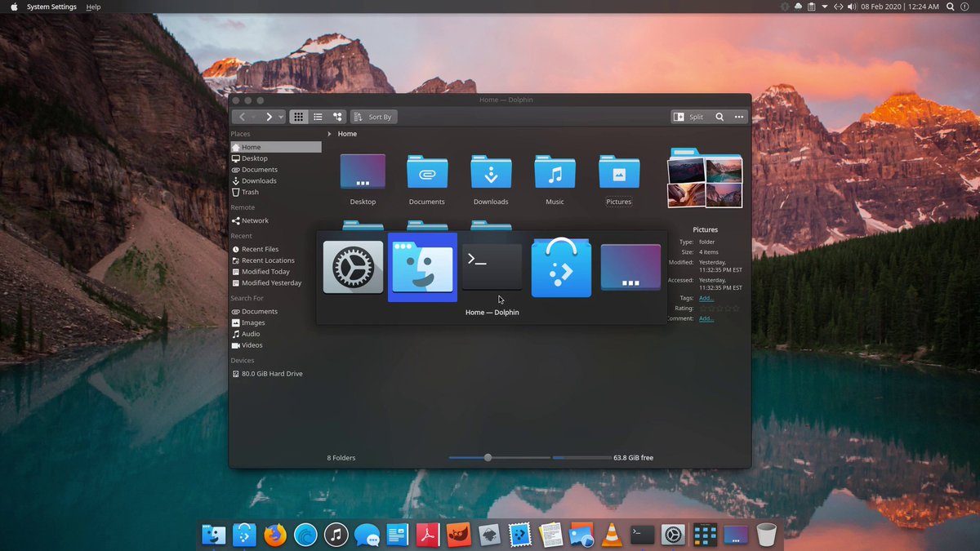
Task: Expand the breadcrumb arrow before Home
Action: tap(329, 134)
